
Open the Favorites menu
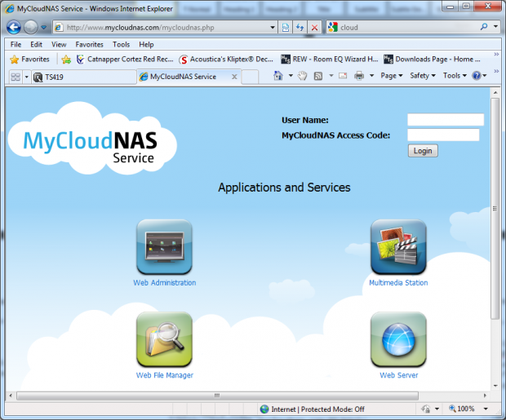coord(90,45)
